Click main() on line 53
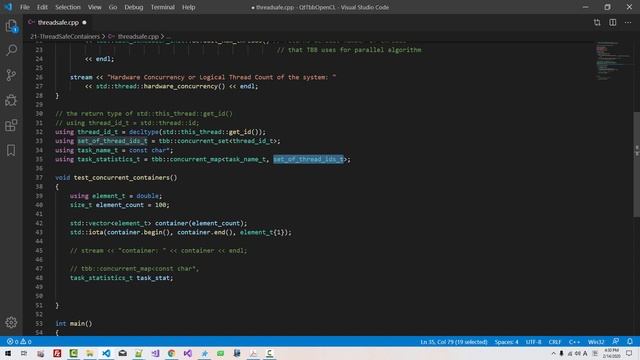 (81, 323)
